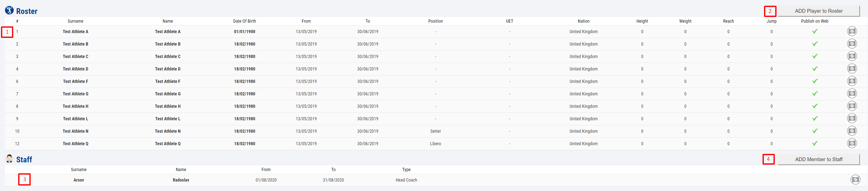This screenshot has height=191, width=868.
Task: Click the edit icon for Test Athlete C
Action: (852, 56)
